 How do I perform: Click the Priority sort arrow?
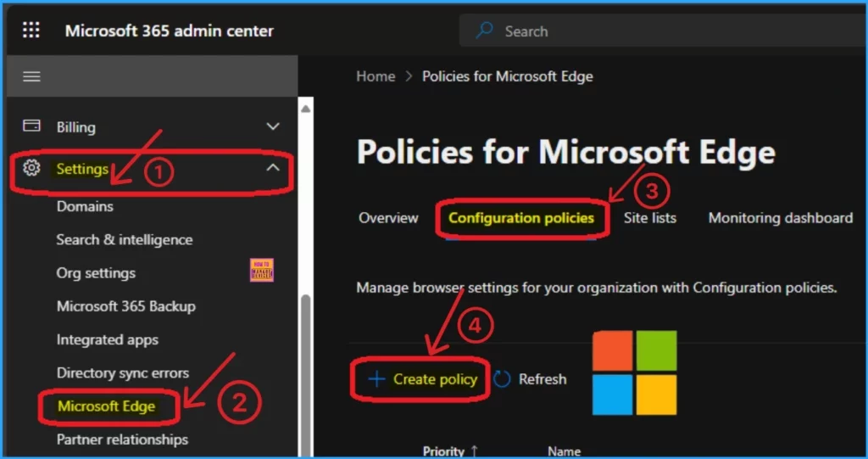pos(474,451)
